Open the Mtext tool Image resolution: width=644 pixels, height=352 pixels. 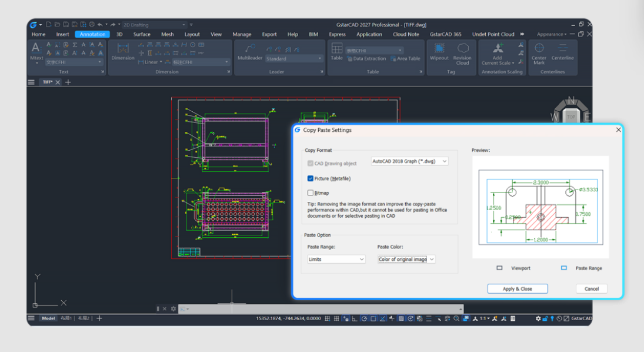pos(36,52)
